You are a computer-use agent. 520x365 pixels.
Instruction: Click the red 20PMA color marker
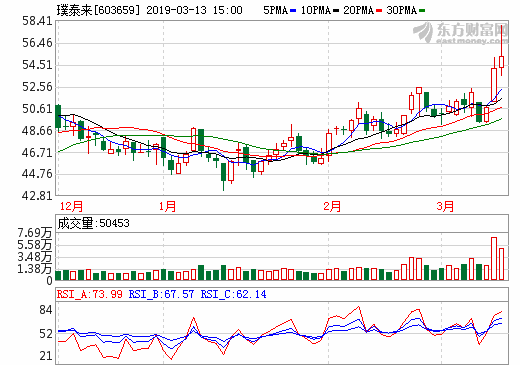pos(379,11)
